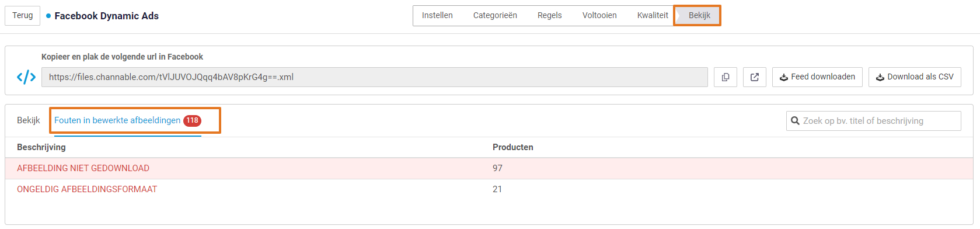Select the feed URL text field
The height and width of the screenshot is (229, 980).
[x=374, y=77]
